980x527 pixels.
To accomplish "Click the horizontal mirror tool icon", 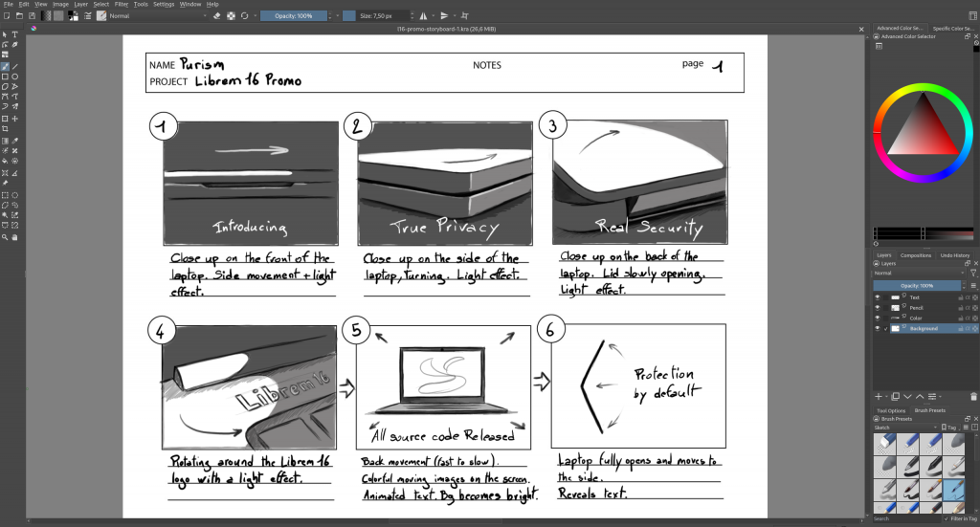I will [423, 15].
